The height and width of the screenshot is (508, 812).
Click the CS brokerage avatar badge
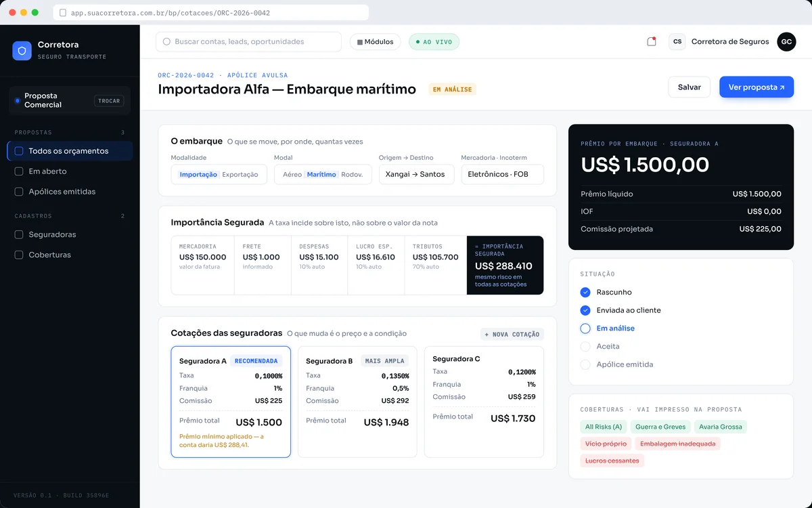[677, 41]
